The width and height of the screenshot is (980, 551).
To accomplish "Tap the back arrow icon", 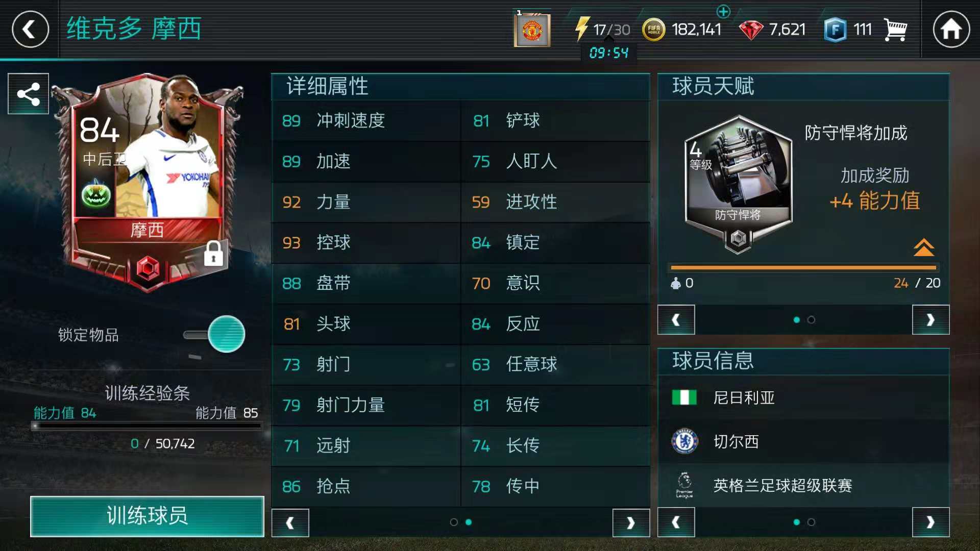I will pyautogui.click(x=30, y=30).
